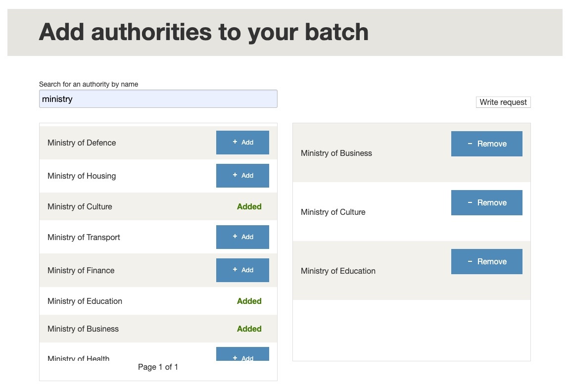The image size is (569, 392).
Task: Remove Ministry of Education from the batch
Action: point(486,261)
